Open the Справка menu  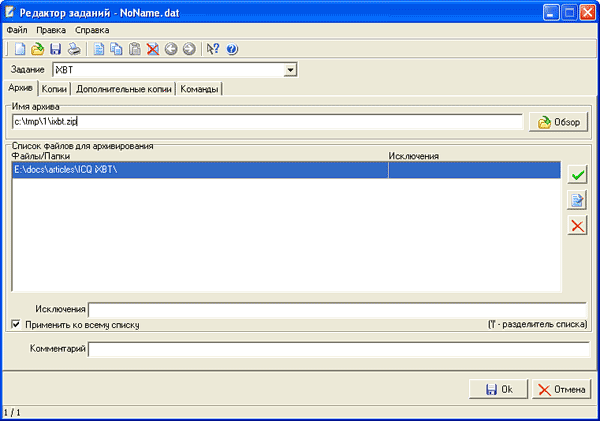click(92, 30)
